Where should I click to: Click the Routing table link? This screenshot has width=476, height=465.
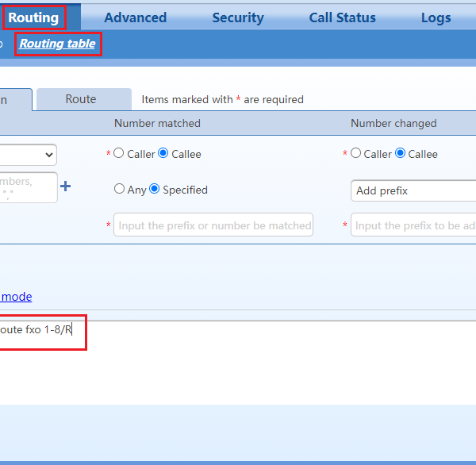57,44
